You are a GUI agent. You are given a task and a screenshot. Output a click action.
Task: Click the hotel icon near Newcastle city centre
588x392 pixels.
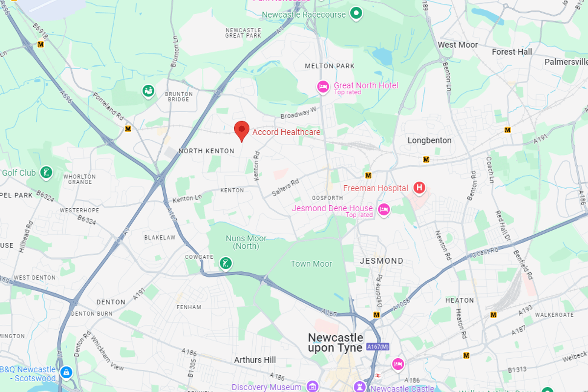398,364
